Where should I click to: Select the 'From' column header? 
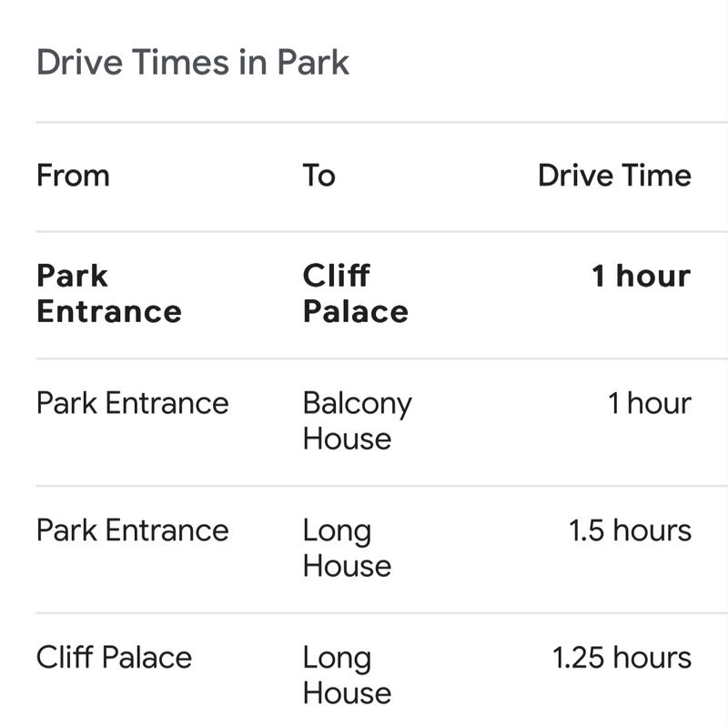[74, 176]
